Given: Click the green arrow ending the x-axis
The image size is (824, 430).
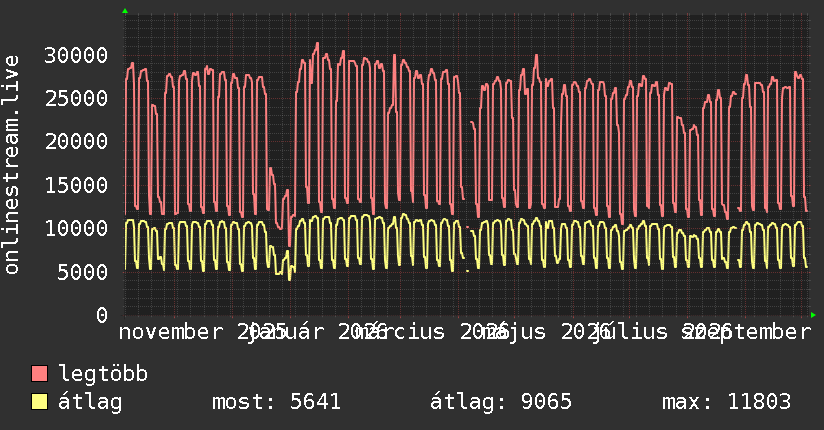Looking at the screenshot, I should point(813,315).
